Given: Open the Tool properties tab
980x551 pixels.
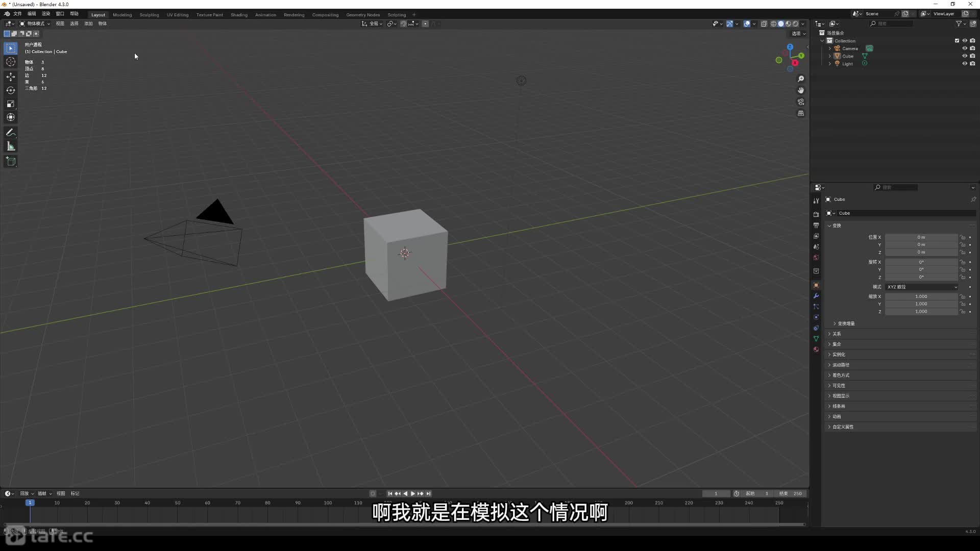Looking at the screenshot, I should click(x=816, y=201).
